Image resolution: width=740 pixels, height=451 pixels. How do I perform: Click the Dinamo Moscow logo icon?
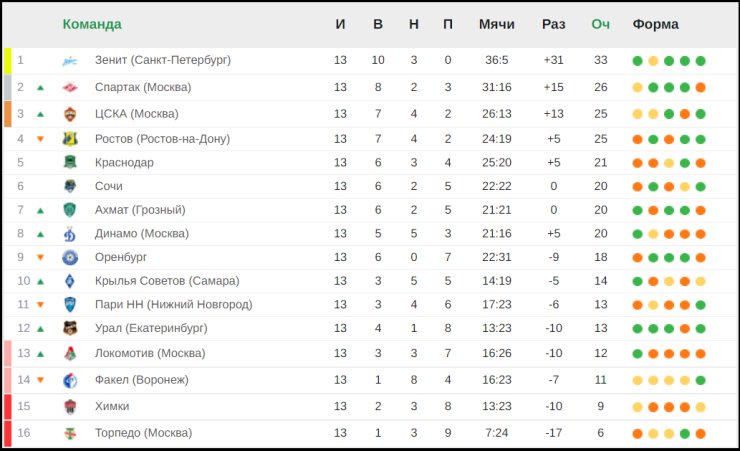(70, 234)
